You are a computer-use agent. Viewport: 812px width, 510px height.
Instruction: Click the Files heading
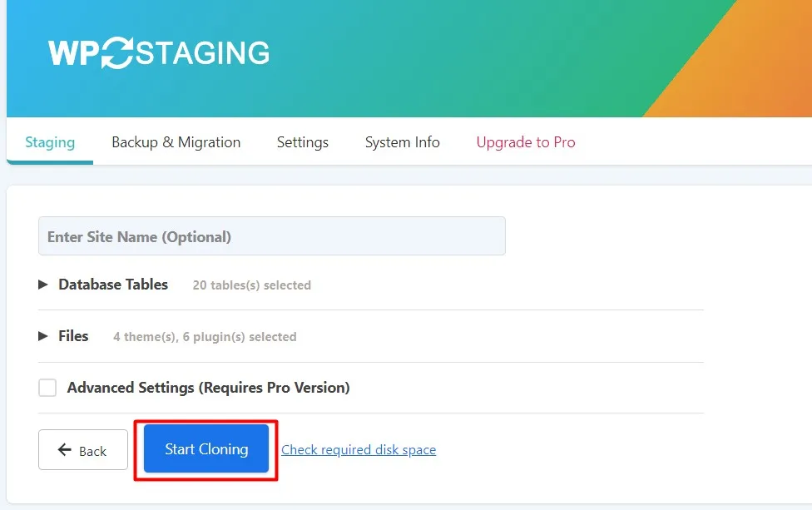tap(73, 336)
